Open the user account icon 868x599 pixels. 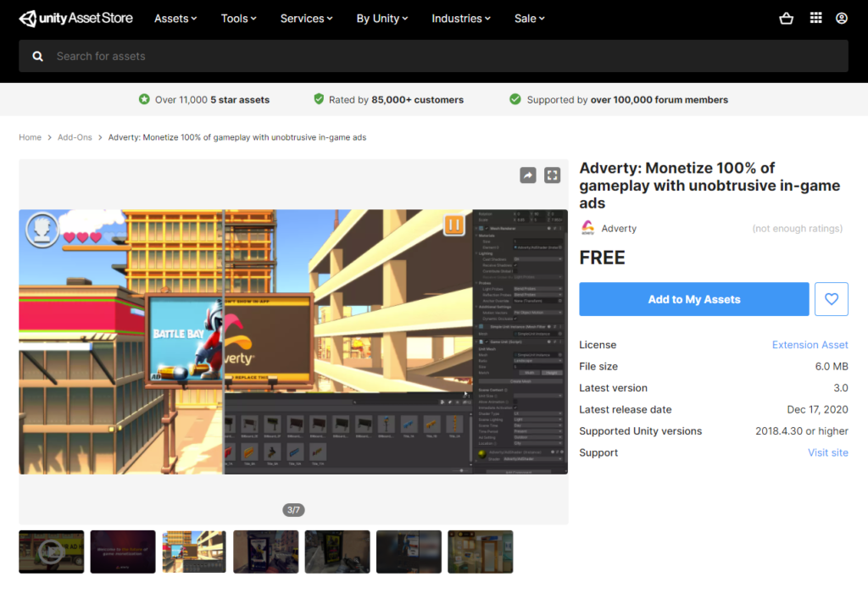pos(841,19)
